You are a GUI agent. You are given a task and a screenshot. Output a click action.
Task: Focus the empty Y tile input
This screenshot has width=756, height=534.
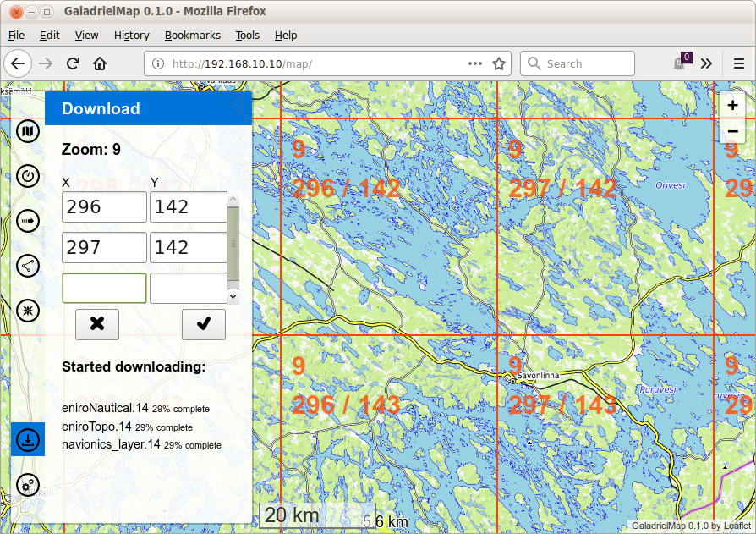(x=188, y=288)
